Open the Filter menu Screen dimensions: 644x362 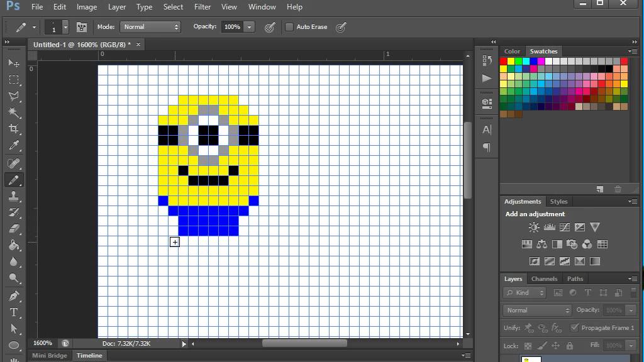coord(203,7)
